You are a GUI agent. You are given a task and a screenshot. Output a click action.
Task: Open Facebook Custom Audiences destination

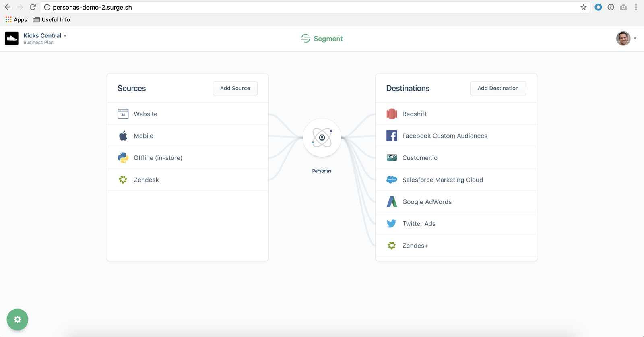456,136
